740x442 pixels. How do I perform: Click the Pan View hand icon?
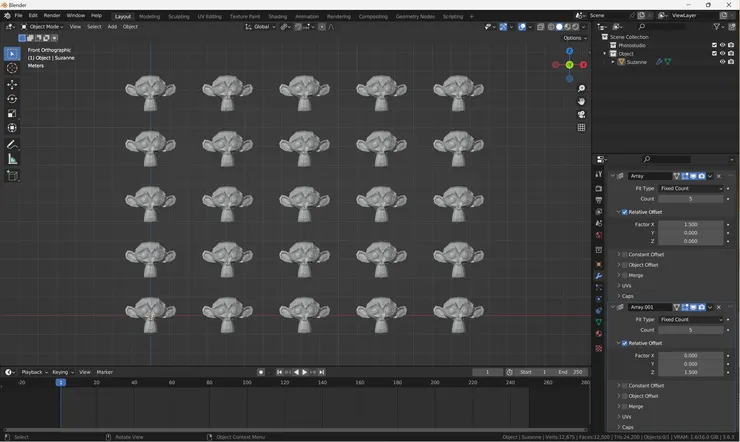click(581, 101)
